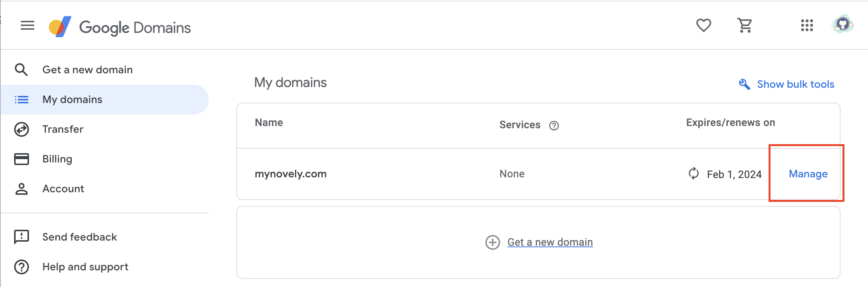Viewport: 868px width, 287px height.
Task: Select Get a new domain in sidebar
Action: [x=87, y=70]
